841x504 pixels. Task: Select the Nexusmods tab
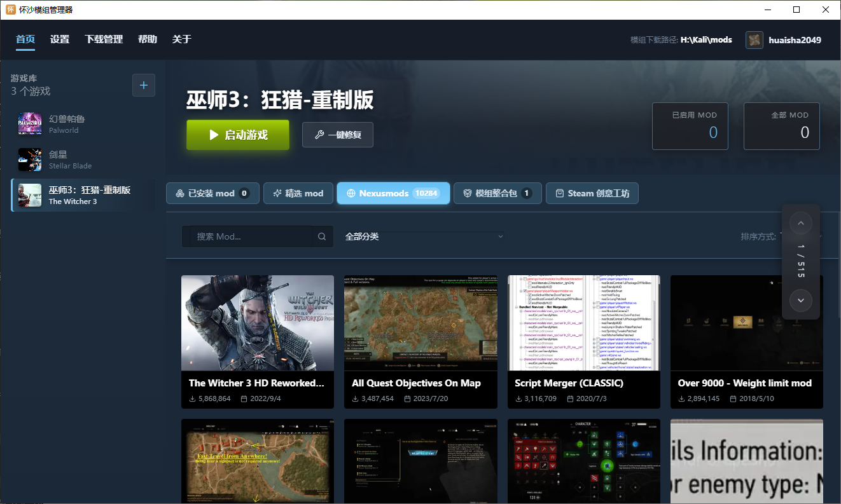pyautogui.click(x=393, y=193)
